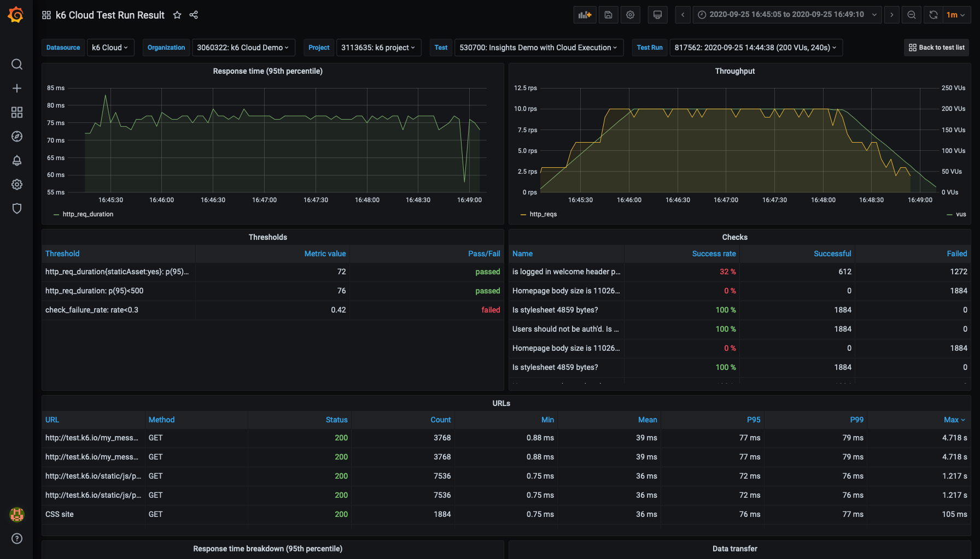Click the 32 % success rate value
Viewport: 980px width, 559px height.
tap(727, 272)
